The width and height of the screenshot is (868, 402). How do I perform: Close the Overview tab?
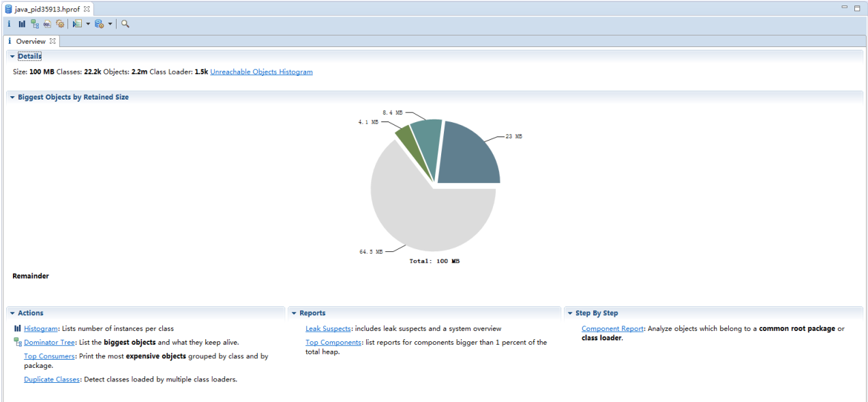[53, 41]
